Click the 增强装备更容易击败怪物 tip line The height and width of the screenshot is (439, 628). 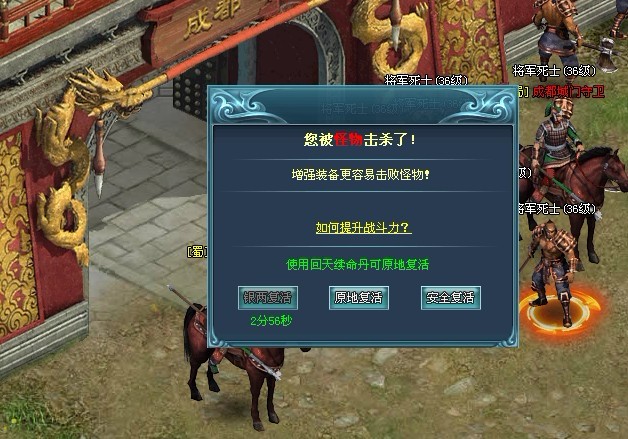(x=360, y=175)
